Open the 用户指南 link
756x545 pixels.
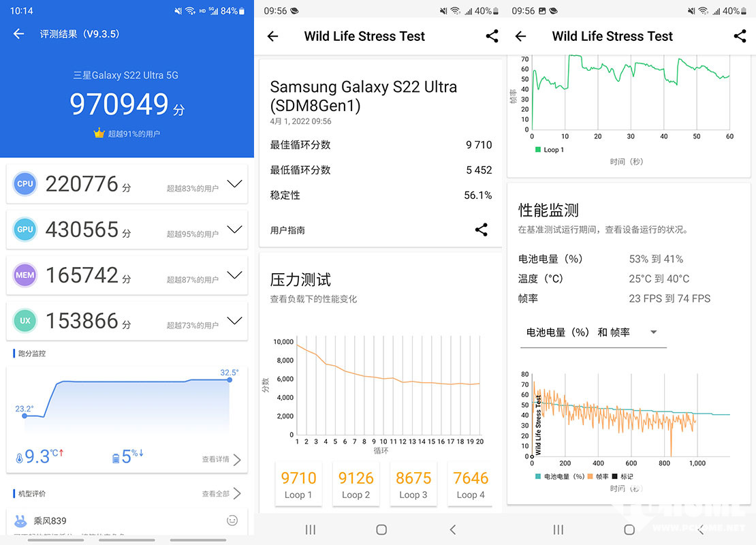point(287,230)
